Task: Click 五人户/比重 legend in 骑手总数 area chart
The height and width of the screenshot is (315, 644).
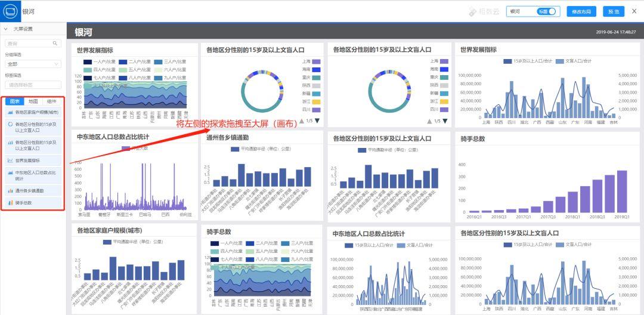Action: [x=262, y=251]
